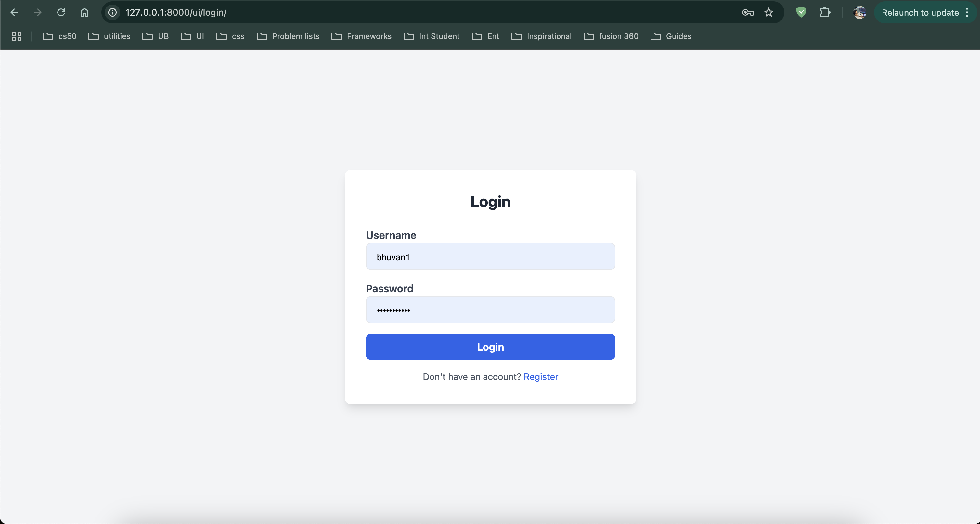View site information for 127.0.0.1
This screenshot has width=980, height=524.
pyautogui.click(x=113, y=13)
